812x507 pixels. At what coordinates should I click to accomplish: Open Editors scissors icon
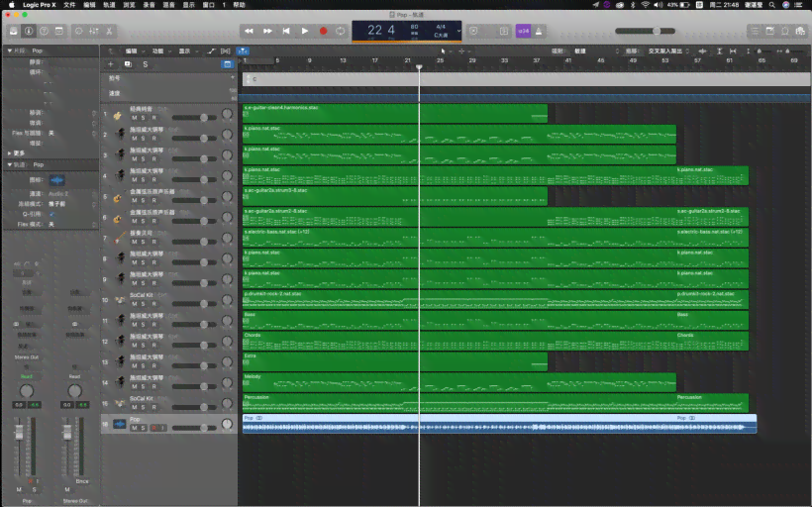109,31
